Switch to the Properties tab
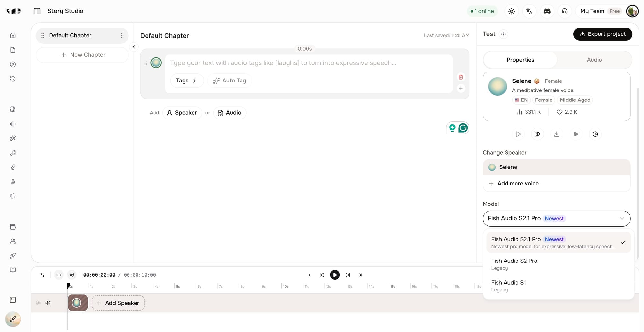 click(x=520, y=60)
